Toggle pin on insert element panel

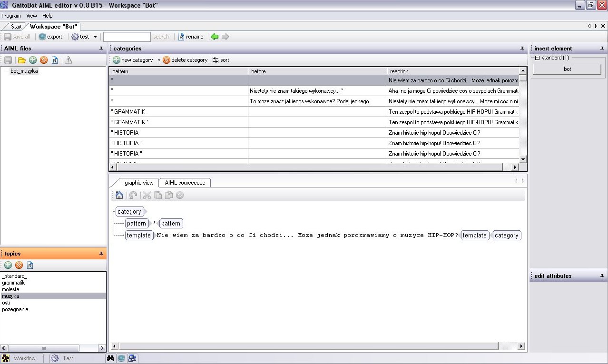[602, 49]
